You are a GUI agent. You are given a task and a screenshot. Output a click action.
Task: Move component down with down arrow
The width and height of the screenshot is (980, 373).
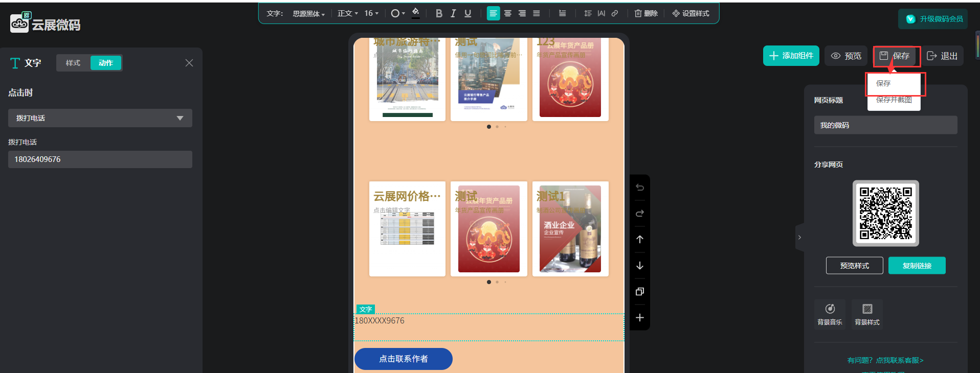[639, 266]
